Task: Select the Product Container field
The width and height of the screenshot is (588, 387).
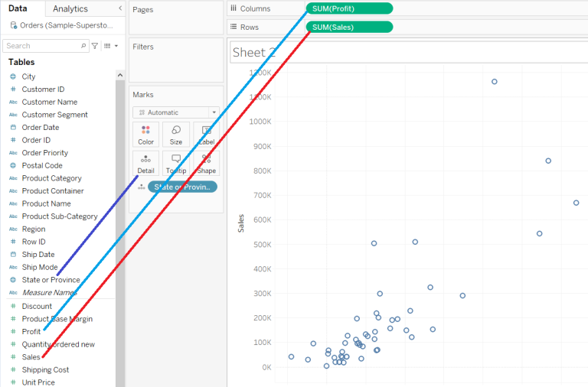Action: click(53, 191)
